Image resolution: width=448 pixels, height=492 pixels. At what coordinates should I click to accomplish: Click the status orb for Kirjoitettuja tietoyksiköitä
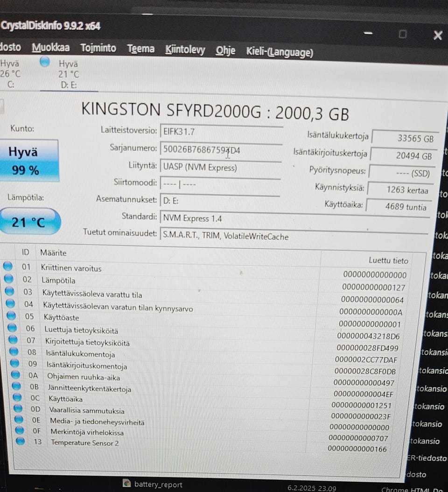coord(13,339)
